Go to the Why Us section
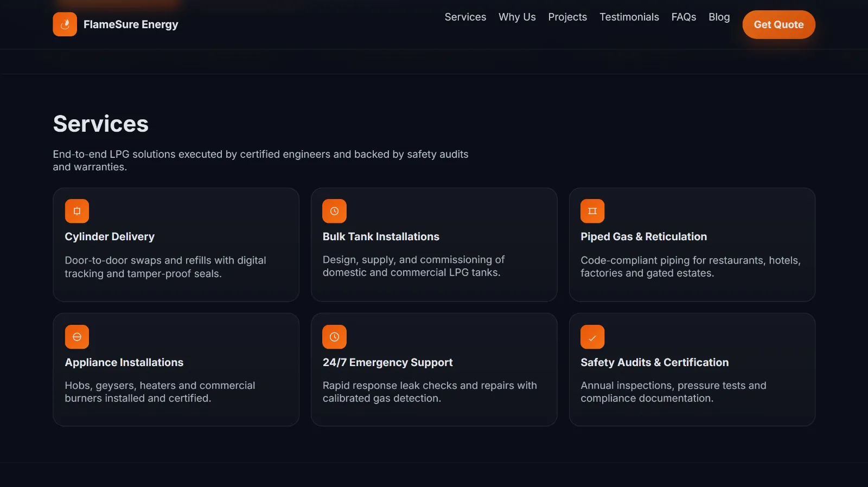This screenshot has height=487, width=868. 517,17
